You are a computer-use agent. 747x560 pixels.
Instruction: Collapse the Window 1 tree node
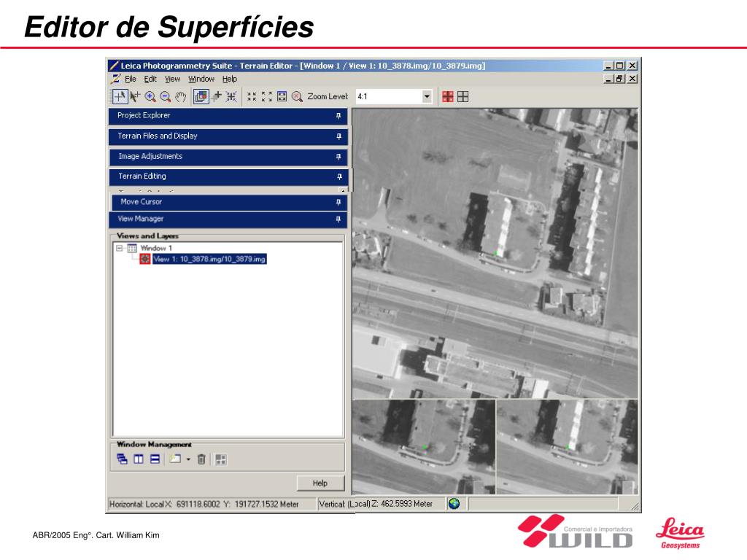(120, 248)
